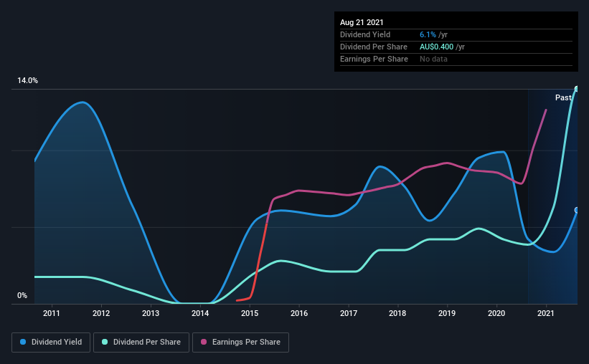Click the 6.1% dividend yield value
The height and width of the screenshot is (364, 589).
428,34
